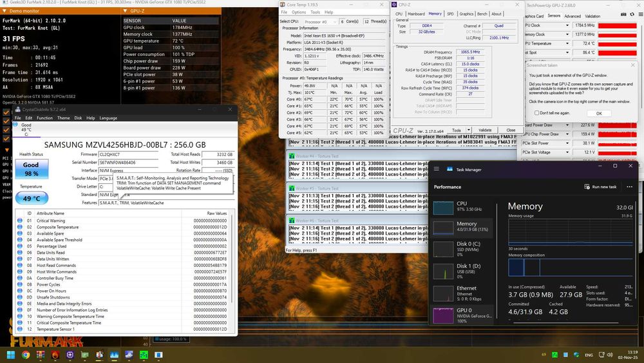Image resolution: width=644 pixels, height=363 pixels.
Task: Click the Memory composition bar in Task Manager
Action: pyautogui.click(x=571, y=268)
